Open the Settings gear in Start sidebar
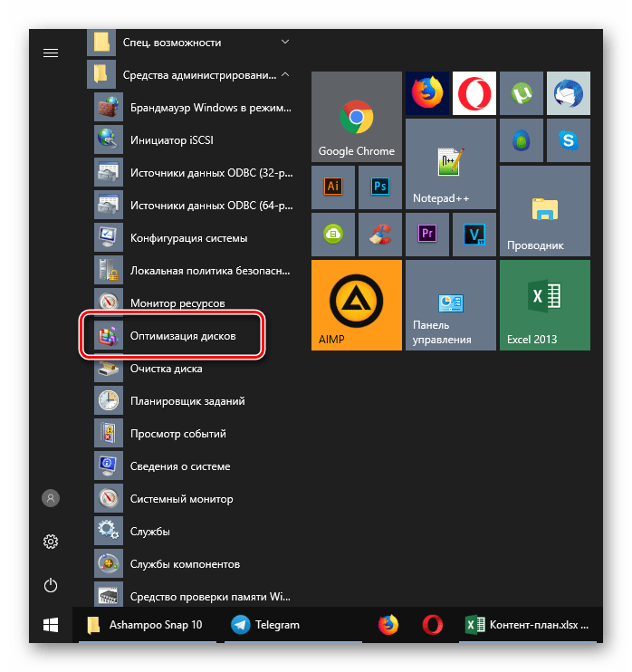 point(51,542)
